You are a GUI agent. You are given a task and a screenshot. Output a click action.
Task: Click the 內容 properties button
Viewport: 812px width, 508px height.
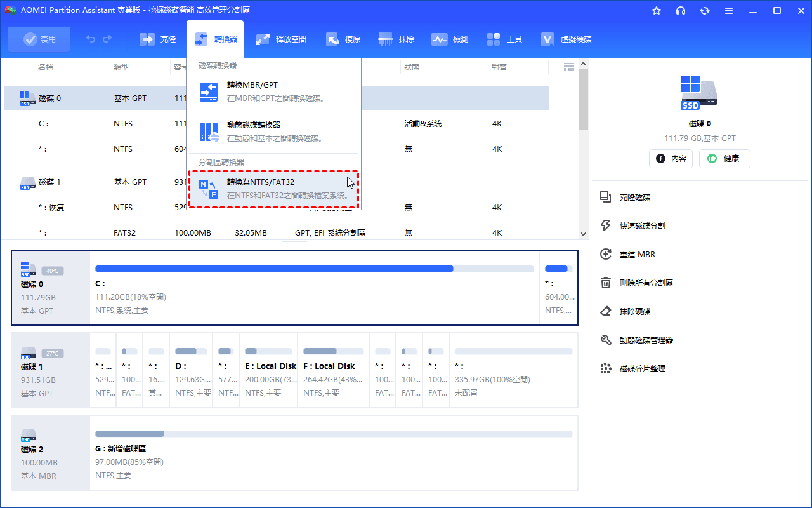point(671,159)
